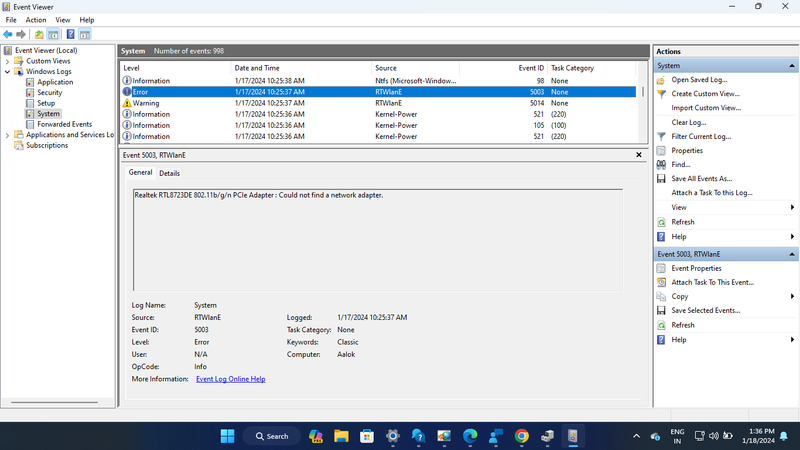Image resolution: width=800 pixels, height=450 pixels.
Task: Expand Applications and Services Logs node
Action: pos(7,135)
